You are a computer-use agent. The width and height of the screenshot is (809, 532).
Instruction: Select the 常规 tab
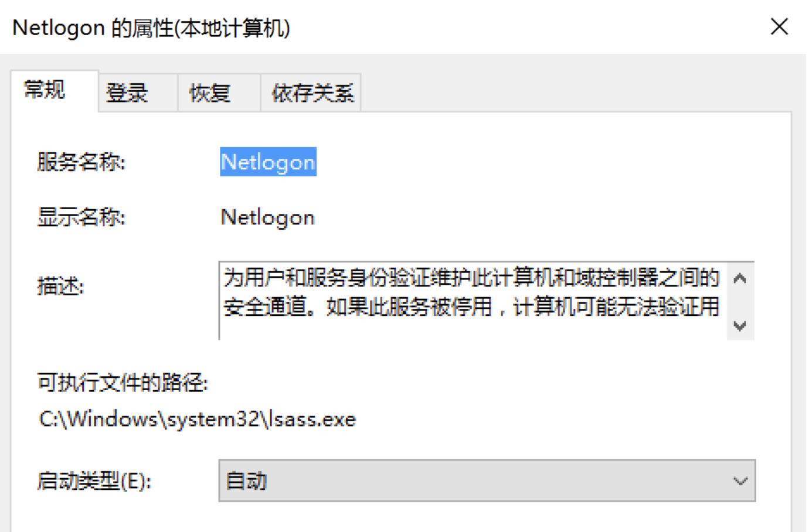click(45, 91)
